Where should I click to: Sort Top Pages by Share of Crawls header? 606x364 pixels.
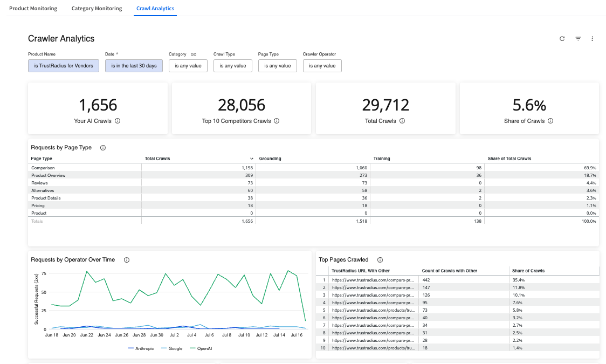tap(528, 271)
